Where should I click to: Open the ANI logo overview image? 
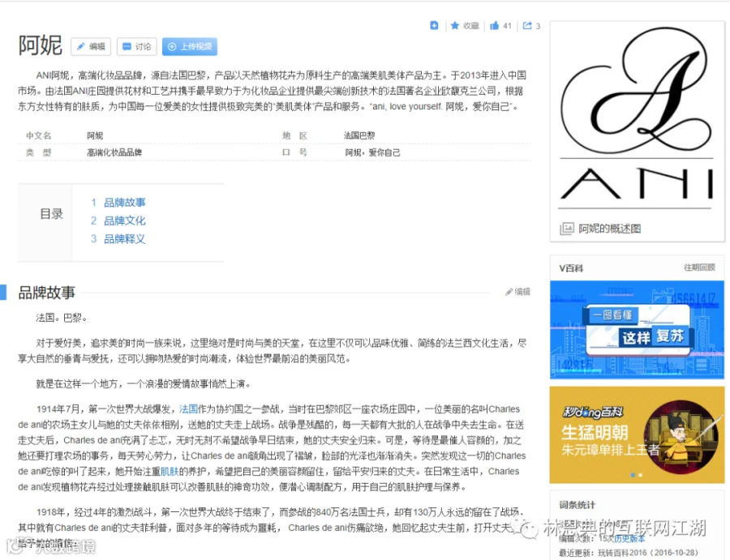click(x=637, y=118)
